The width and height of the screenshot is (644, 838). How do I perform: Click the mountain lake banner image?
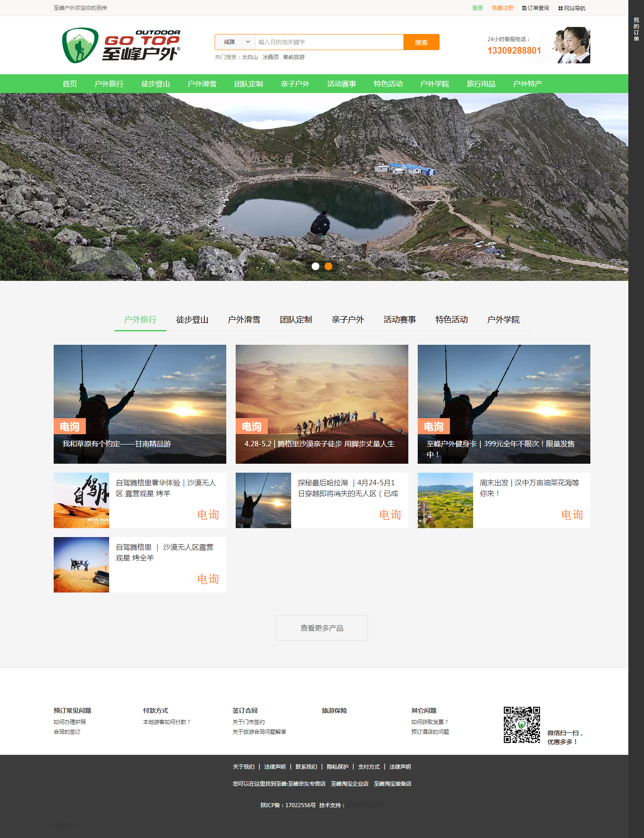314,187
